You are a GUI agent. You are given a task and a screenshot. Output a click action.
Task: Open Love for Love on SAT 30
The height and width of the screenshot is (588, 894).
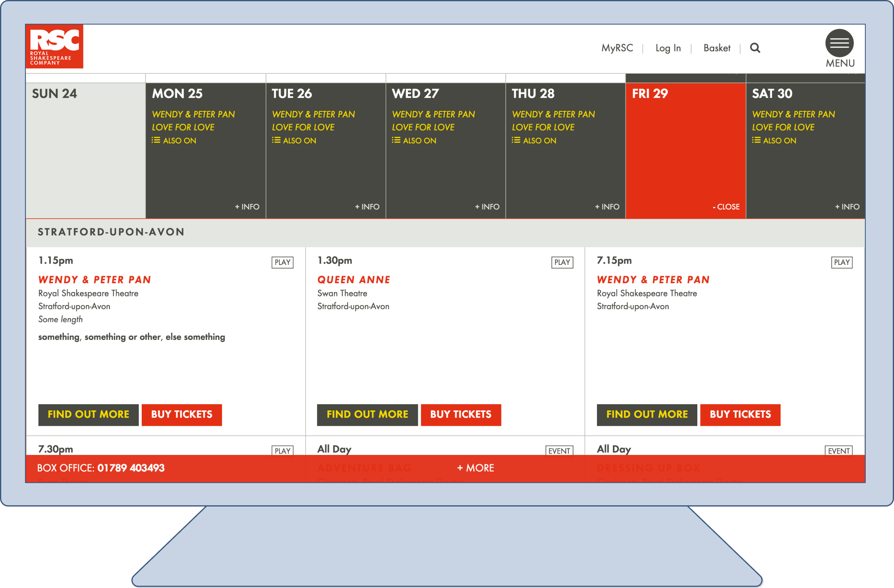[783, 127]
